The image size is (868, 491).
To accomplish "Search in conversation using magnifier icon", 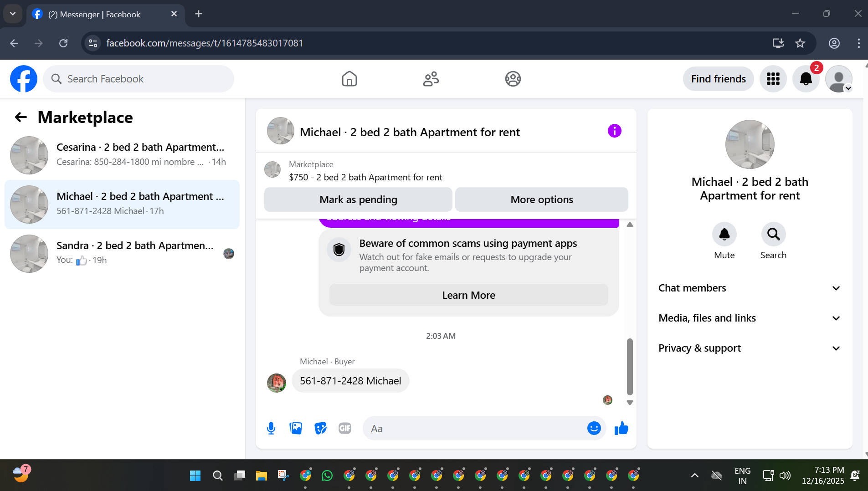I will 774,234.
